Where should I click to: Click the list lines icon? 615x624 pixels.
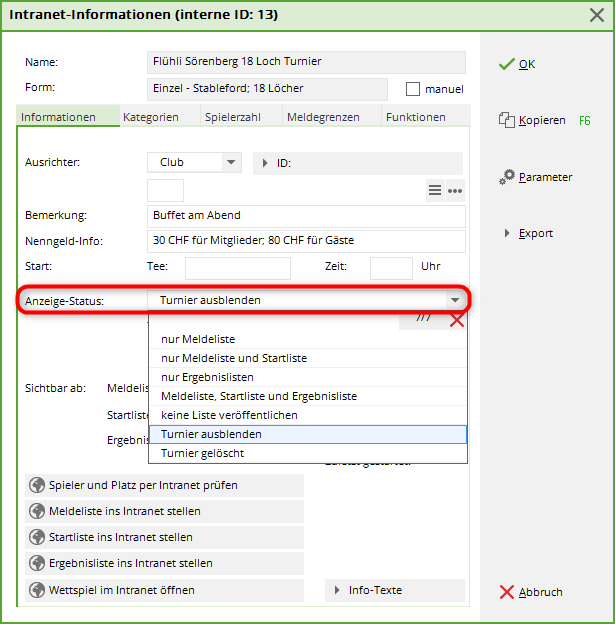click(435, 190)
